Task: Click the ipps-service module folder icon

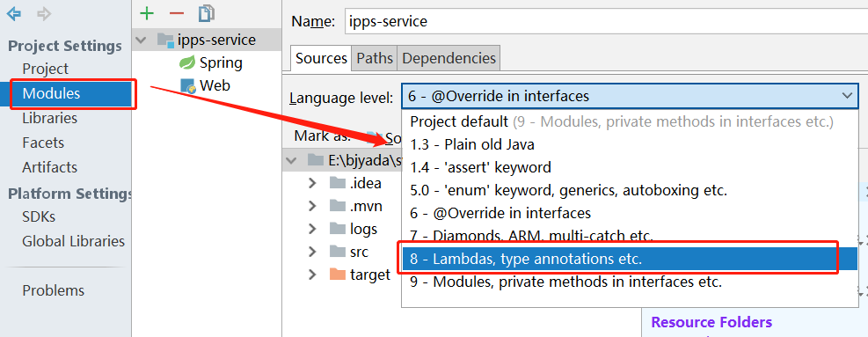Action: click(165, 40)
